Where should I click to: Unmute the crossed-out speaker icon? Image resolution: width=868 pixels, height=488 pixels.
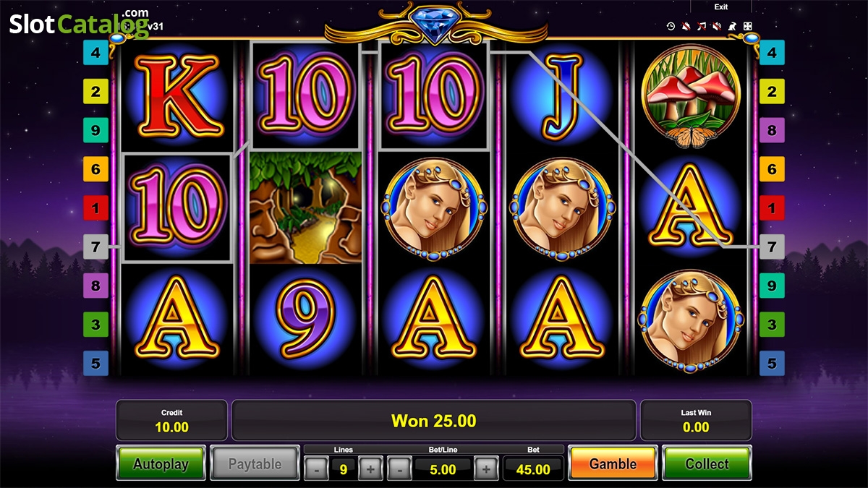coord(716,26)
